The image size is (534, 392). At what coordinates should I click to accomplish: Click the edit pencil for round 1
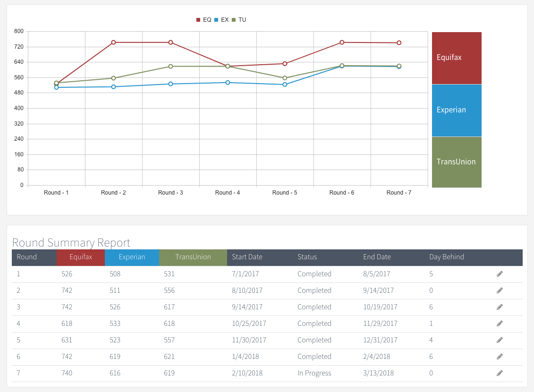(x=500, y=274)
